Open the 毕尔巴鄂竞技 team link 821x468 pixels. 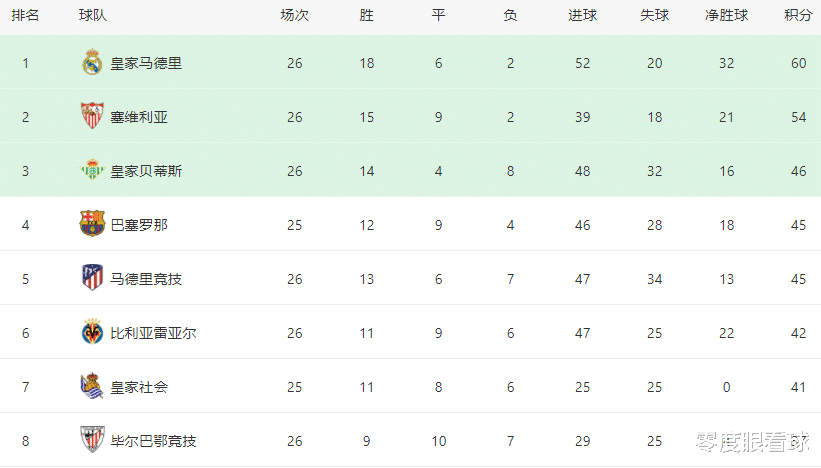point(153,441)
